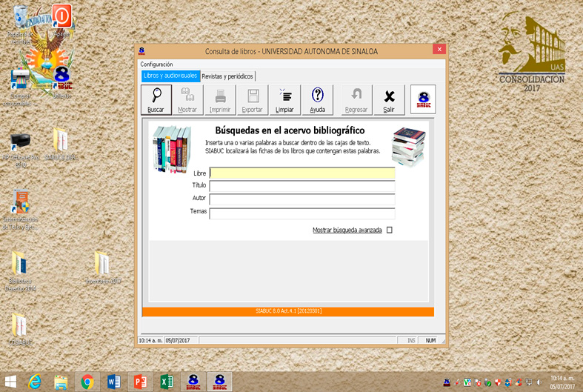The height and width of the screenshot is (392, 583).
Task: Select Sistematización de Tesis shortcut
Action: 20,210
